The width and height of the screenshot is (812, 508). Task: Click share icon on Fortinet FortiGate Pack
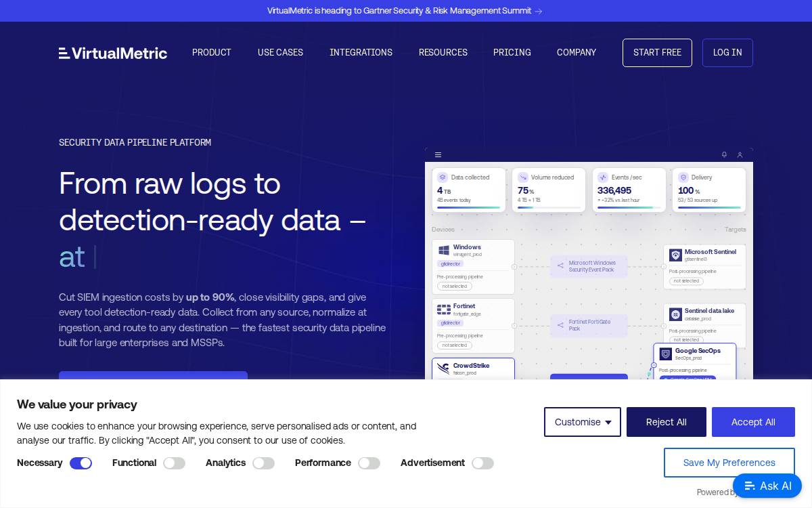click(560, 325)
